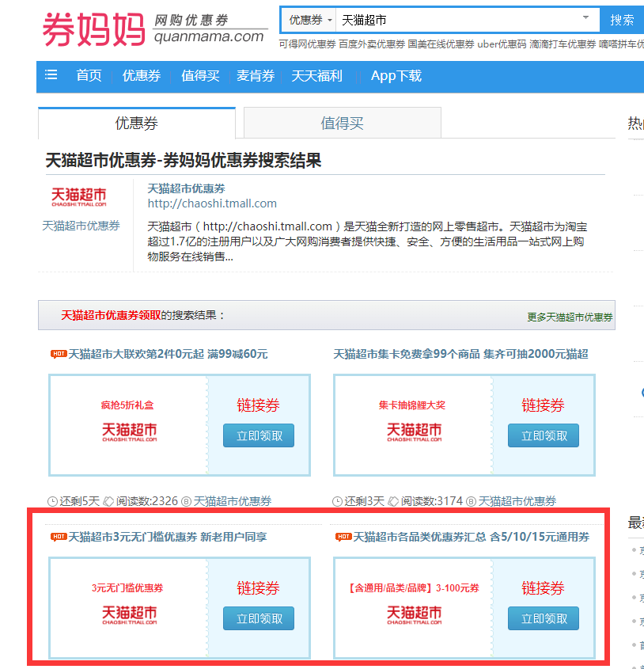Switch to the 优惠券 results tab

137,124
